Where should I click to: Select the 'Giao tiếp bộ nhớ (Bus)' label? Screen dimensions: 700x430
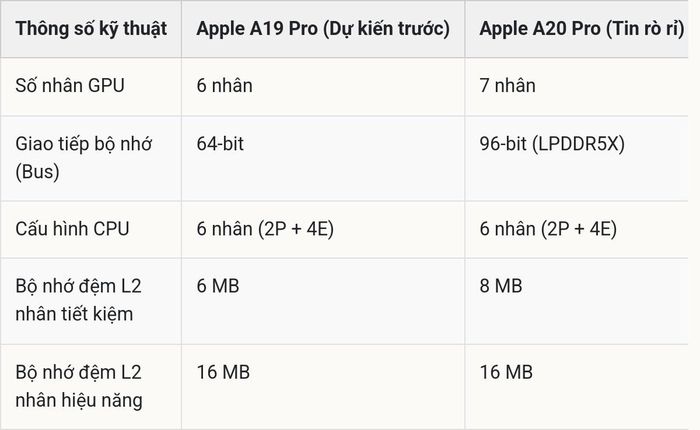coord(84,158)
